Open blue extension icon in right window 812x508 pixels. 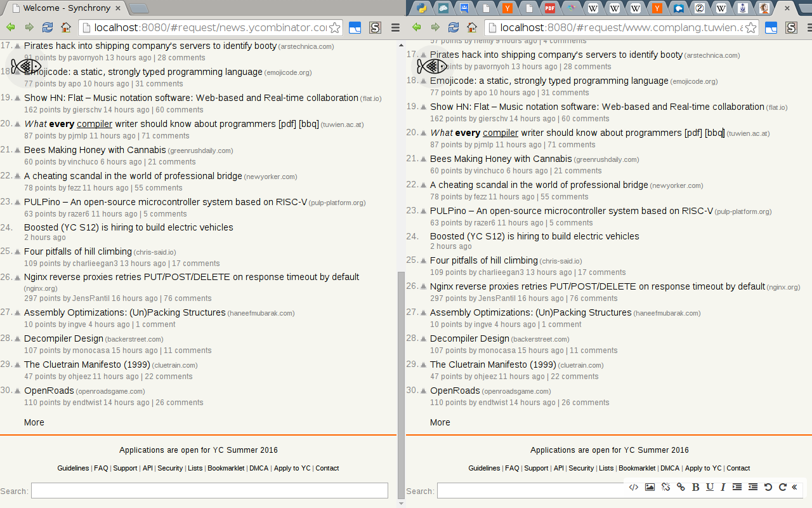point(771,28)
